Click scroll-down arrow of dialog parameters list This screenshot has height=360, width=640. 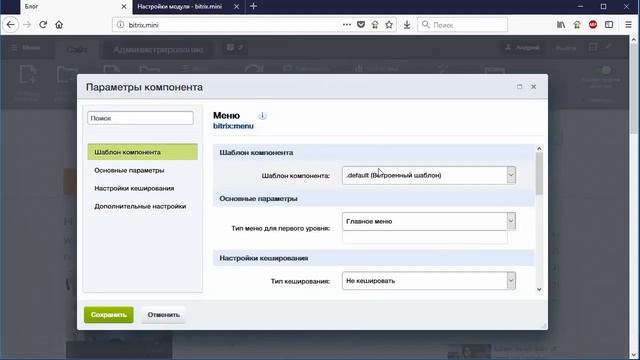(539, 289)
